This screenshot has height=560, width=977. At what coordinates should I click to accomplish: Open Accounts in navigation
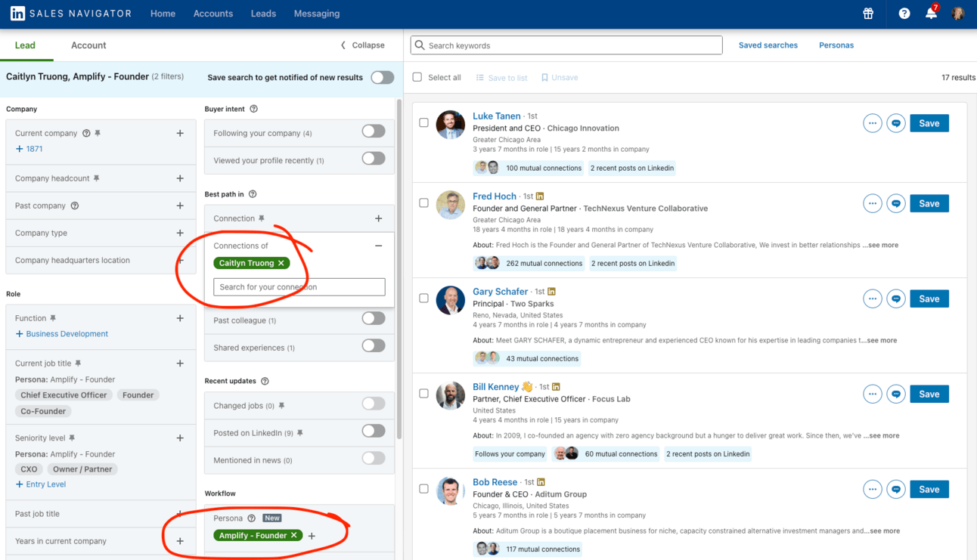point(213,14)
